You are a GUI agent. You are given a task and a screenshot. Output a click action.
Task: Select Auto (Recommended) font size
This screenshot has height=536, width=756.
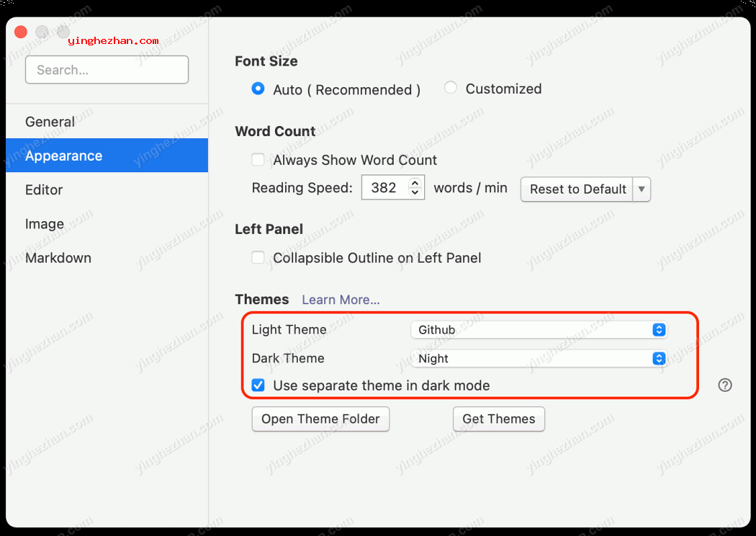(258, 89)
